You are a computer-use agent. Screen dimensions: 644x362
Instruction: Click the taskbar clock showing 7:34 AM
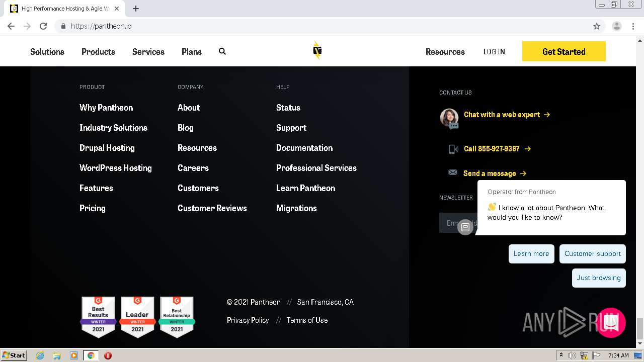618,355
